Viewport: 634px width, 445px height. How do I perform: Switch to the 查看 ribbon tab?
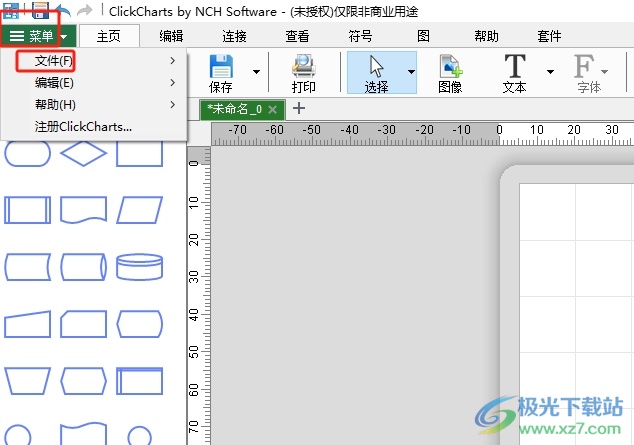[297, 36]
